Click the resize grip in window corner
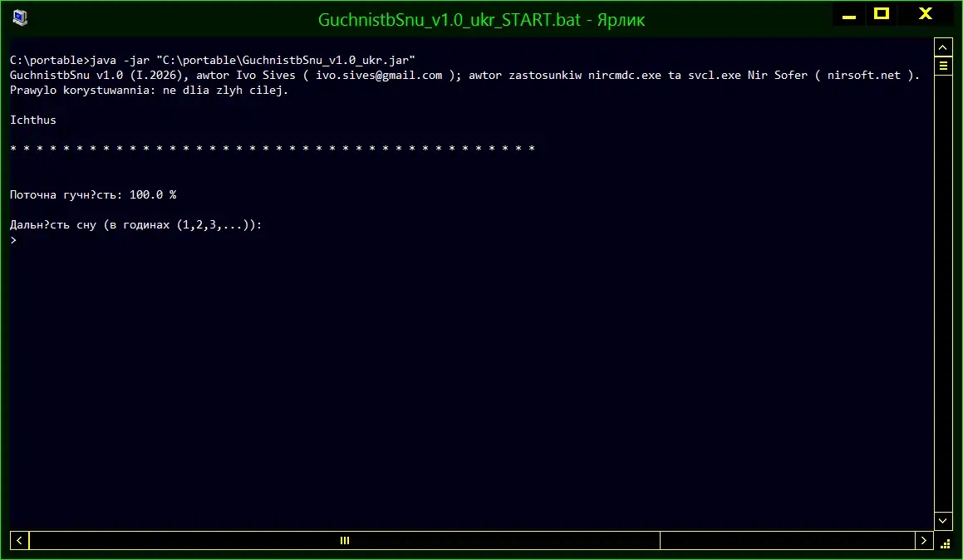 point(944,541)
